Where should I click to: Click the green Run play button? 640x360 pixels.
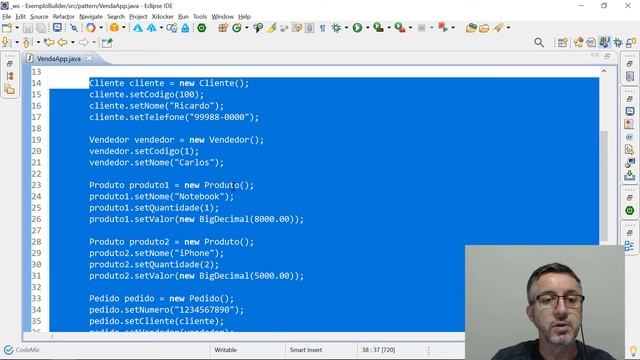(358, 28)
